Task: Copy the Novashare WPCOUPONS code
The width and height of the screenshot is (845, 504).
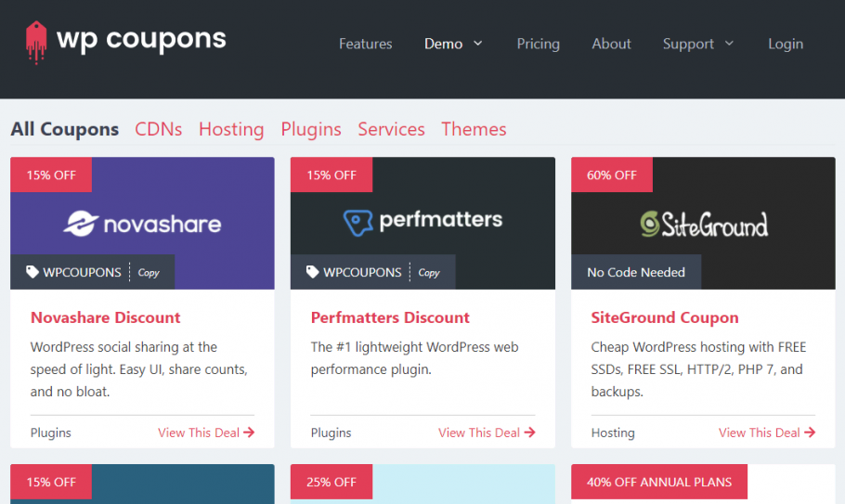Action: tap(149, 273)
